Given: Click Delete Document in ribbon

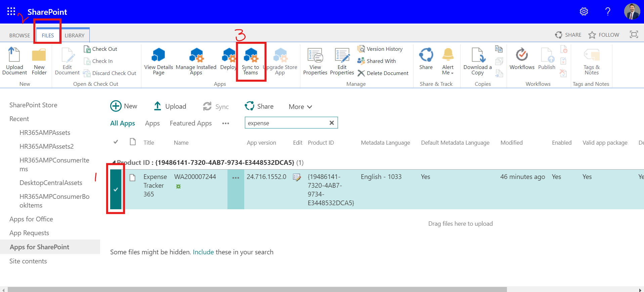Looking at the screenshot, I should (383, 73).
